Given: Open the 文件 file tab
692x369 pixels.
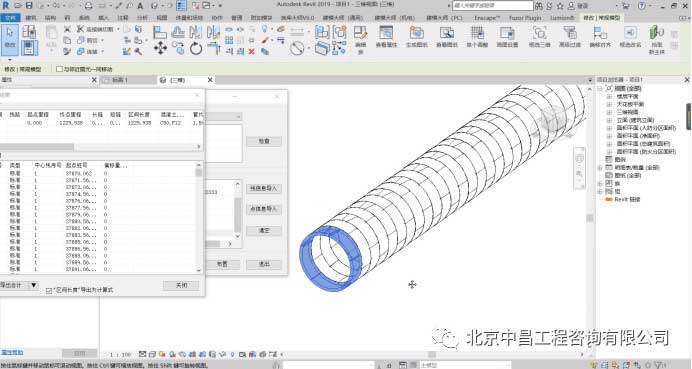Looking at the screenshot, I should [x=10, y=18].
